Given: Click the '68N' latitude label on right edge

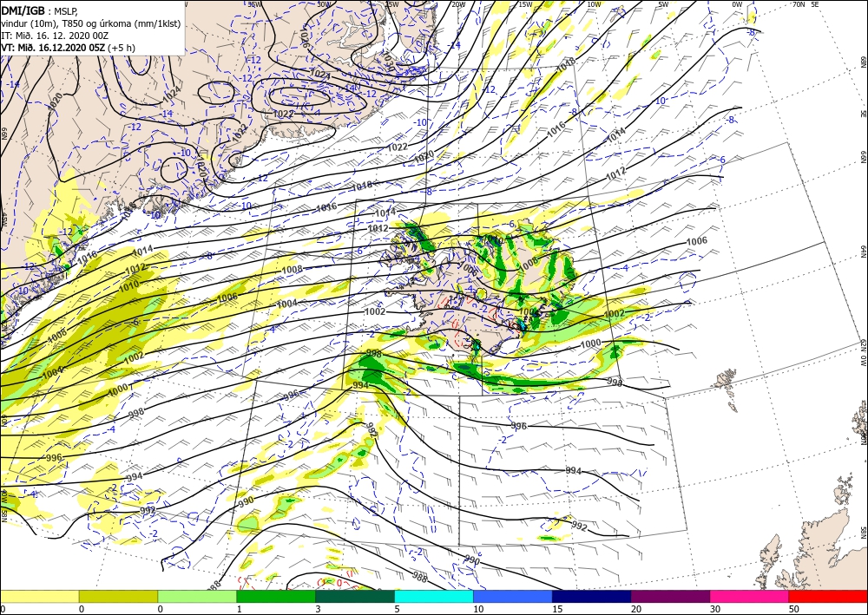Looking at the screenshot, I should click(x=863, y=61).
